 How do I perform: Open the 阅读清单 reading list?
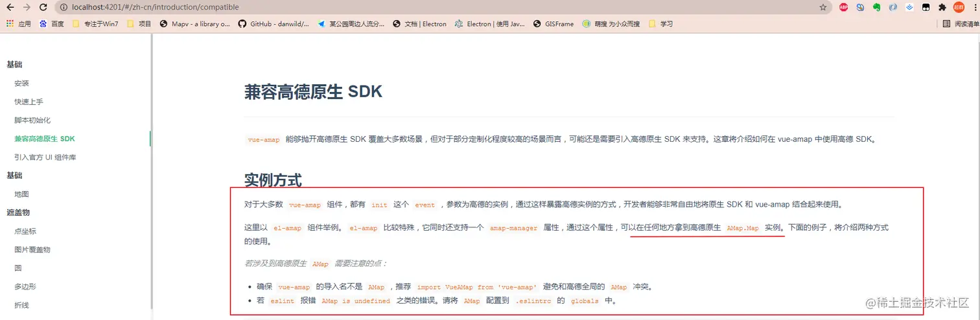tap(961, 24)
